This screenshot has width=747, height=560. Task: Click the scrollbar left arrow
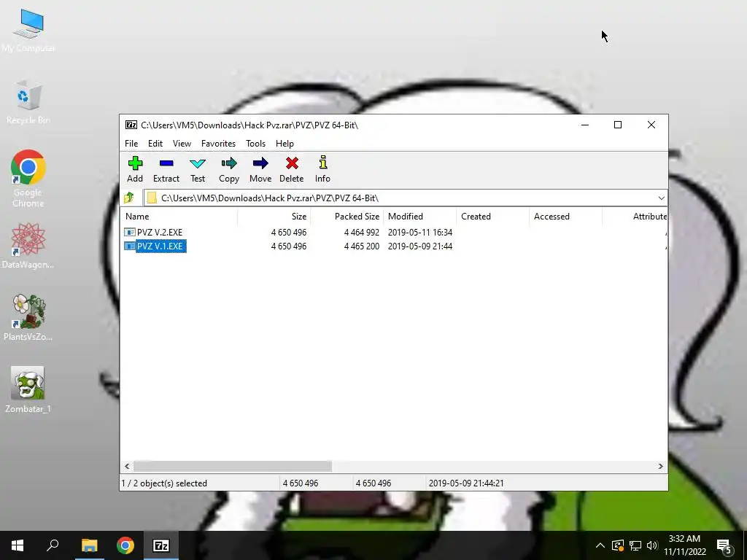(x=127, y=466)
